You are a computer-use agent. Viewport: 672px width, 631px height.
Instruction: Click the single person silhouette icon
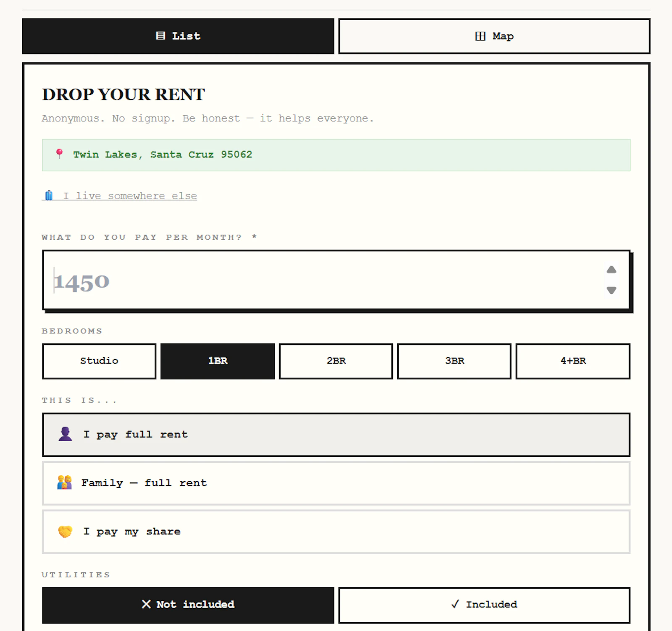[65, 434]
